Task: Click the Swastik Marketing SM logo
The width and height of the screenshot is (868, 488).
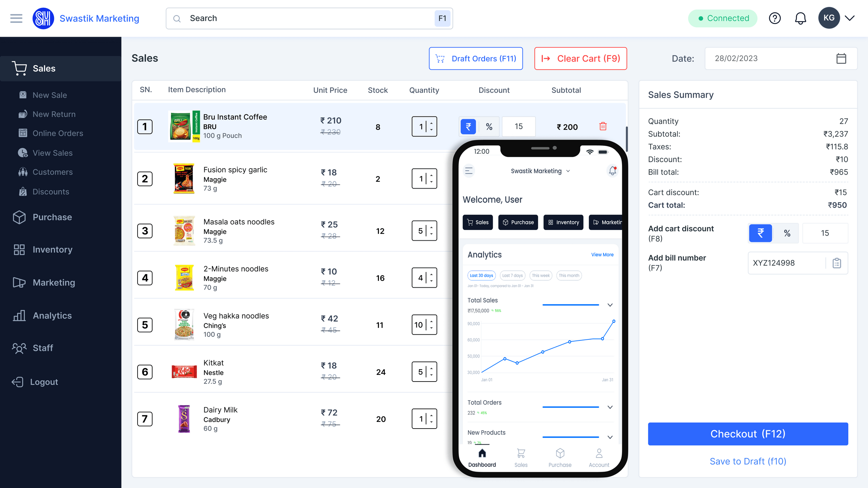Action: [x=43, y=18]
